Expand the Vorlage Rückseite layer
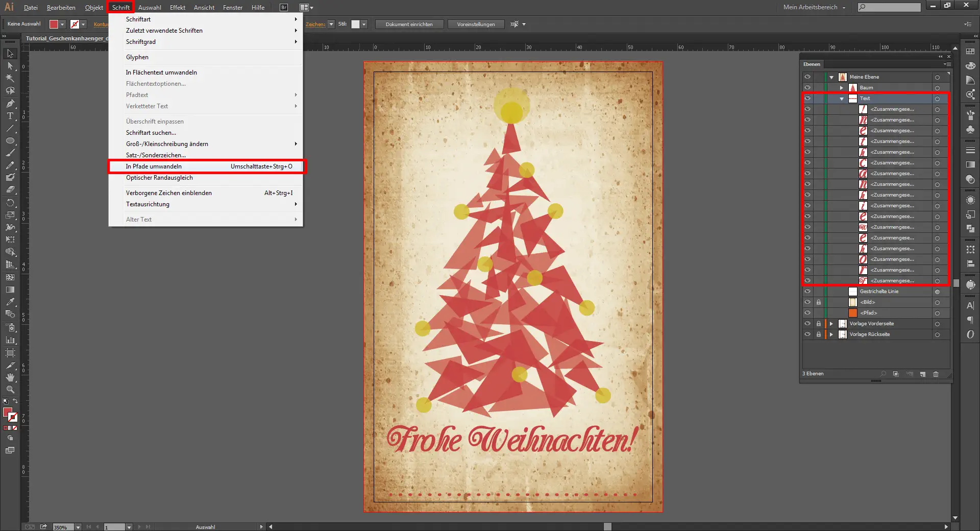 coord(831,334)
